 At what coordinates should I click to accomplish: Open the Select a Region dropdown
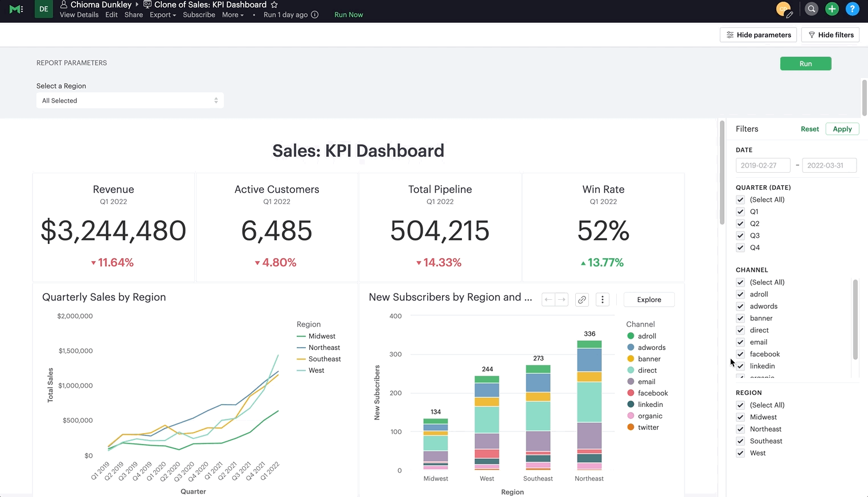[130, 100]
